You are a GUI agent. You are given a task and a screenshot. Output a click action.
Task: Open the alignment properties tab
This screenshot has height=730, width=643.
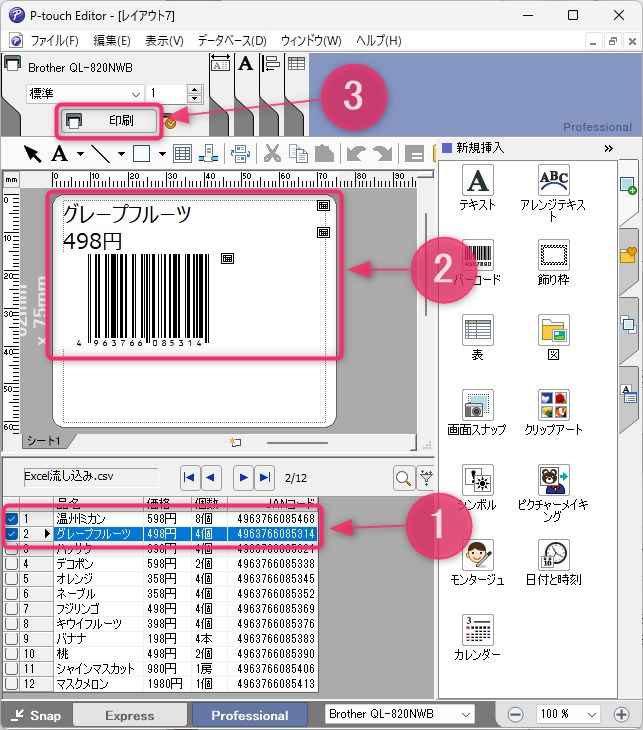point(271,64)
